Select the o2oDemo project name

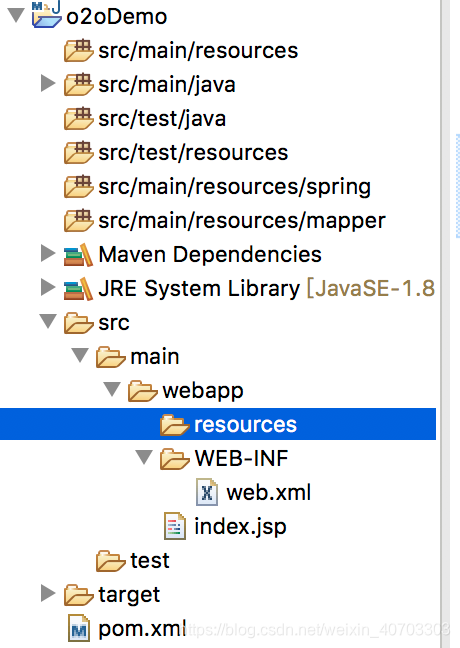pyautogui.click(x=117, y=17)
